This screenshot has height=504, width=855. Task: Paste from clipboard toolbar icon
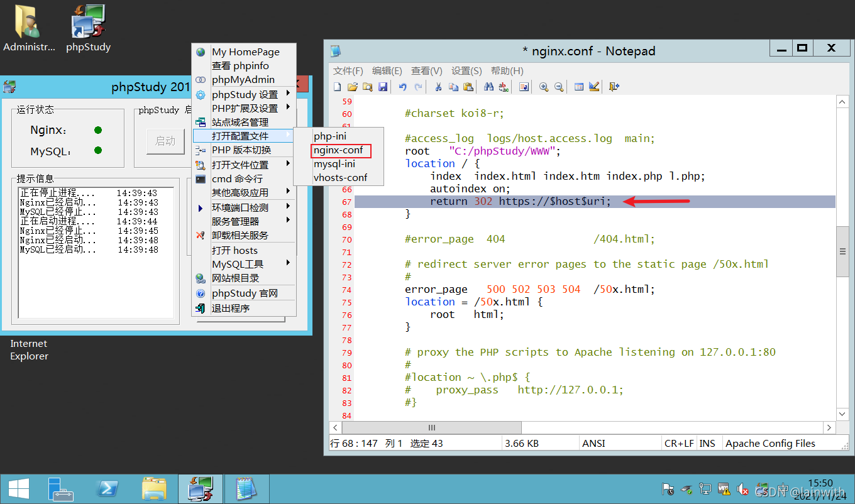[x=468, y=87]
